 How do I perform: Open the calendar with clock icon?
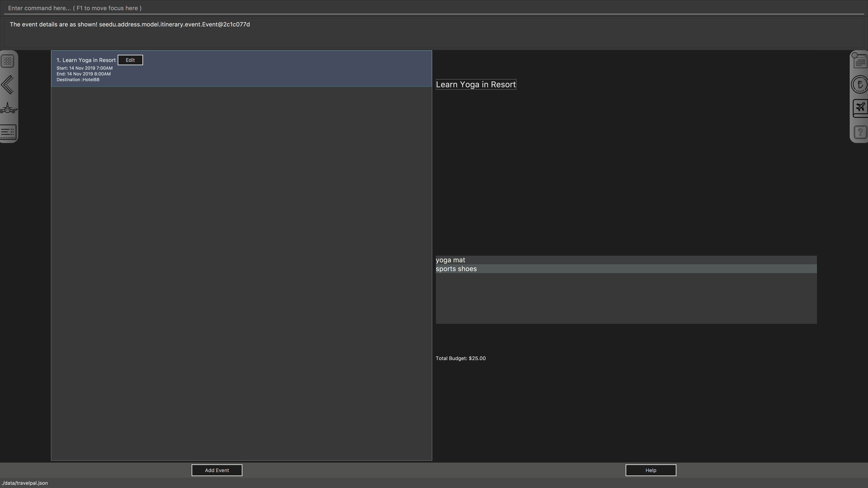coord(860,61)
